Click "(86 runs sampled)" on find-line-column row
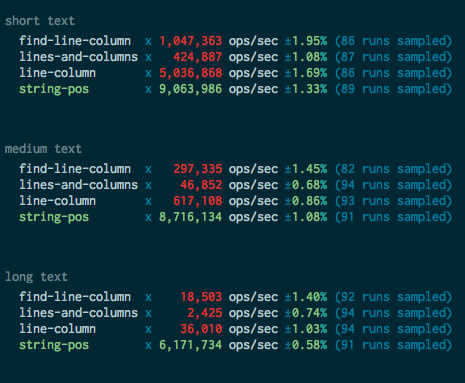 (393, 41)
